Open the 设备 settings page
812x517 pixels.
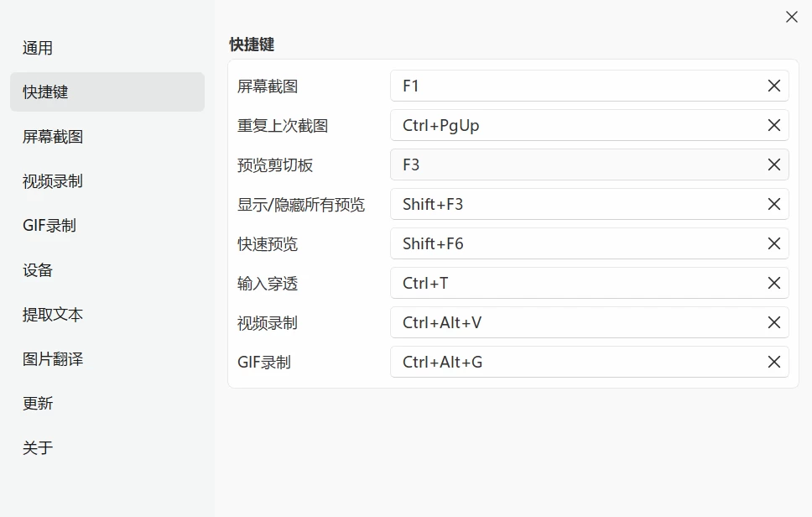pyautogui.click(x=38, y=270)
